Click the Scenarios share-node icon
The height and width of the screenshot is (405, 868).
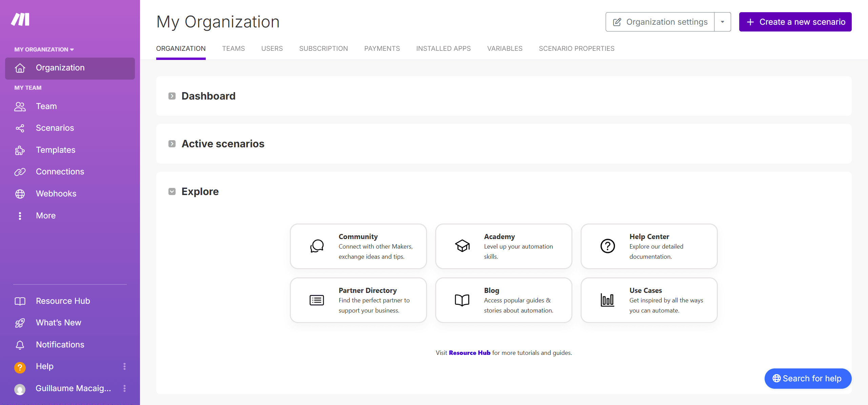(x=20, y=128)
